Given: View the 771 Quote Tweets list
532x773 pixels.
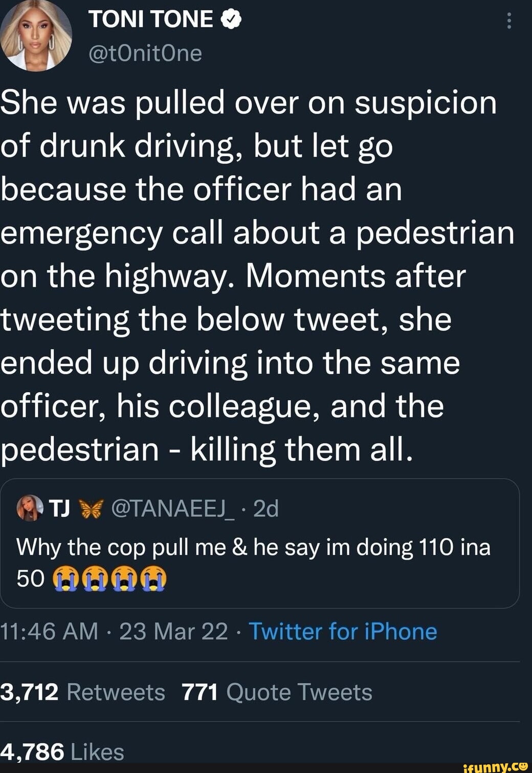Looking at the screenshot, I should pyautogui.click(x=277, y=692).
